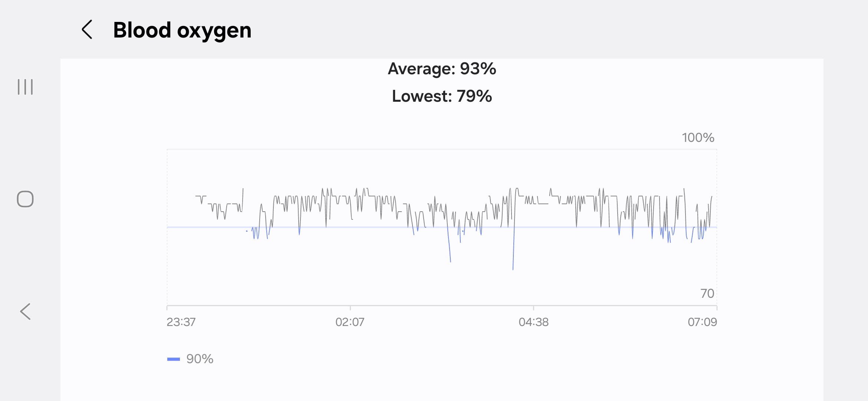Tap the 23:37 start time label
The height and width of the screenshot is (401, 868).
pyautogui.click(x=181, y=322)
